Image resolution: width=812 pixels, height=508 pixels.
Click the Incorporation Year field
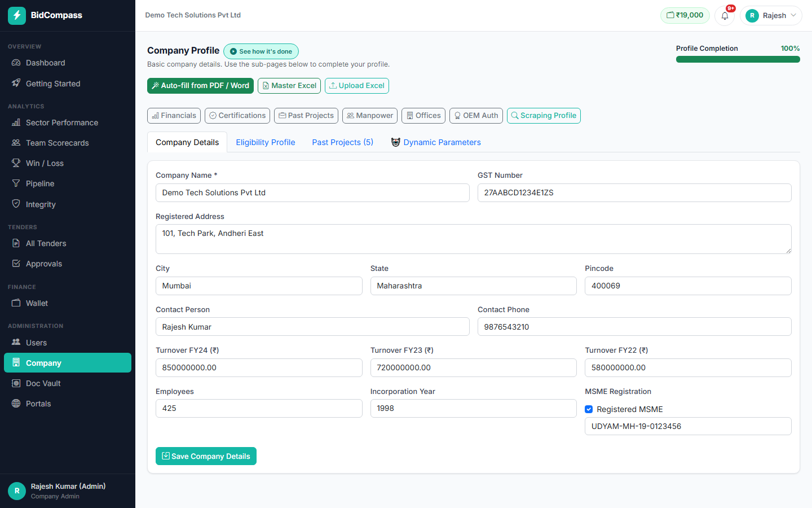pyautogui.click(x=474, y=408)
